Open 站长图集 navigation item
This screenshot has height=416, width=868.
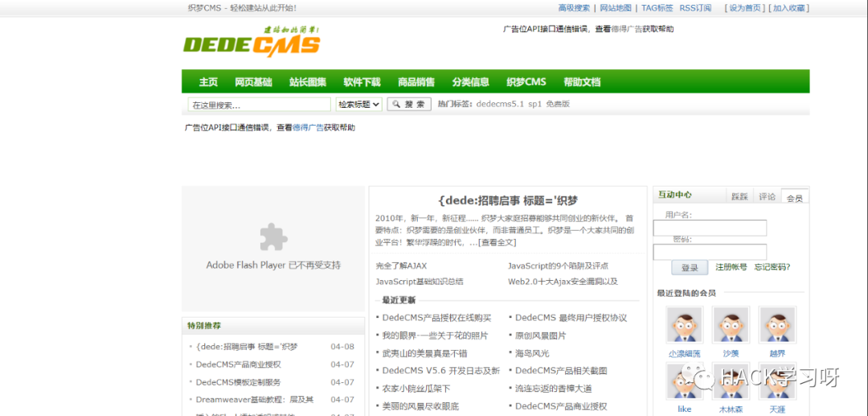tap(308, 82)
